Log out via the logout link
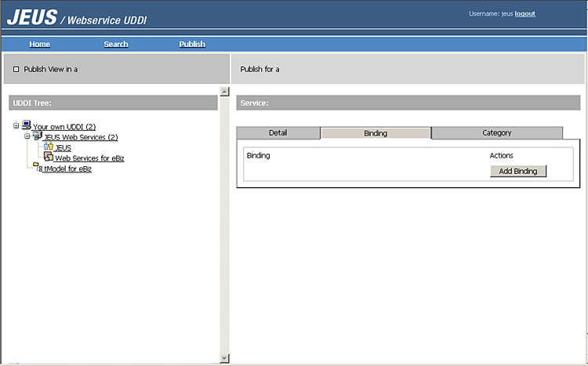 point(525,13)
